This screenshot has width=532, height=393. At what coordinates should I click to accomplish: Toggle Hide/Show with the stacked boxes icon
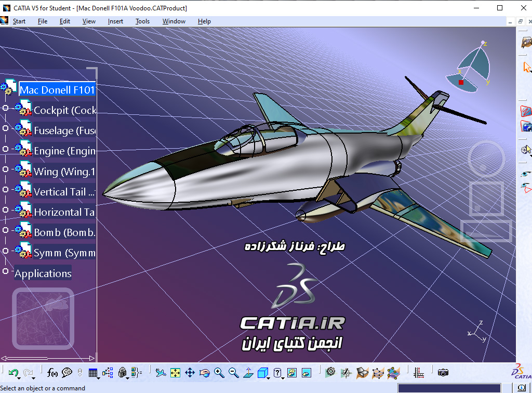(292, 373)
